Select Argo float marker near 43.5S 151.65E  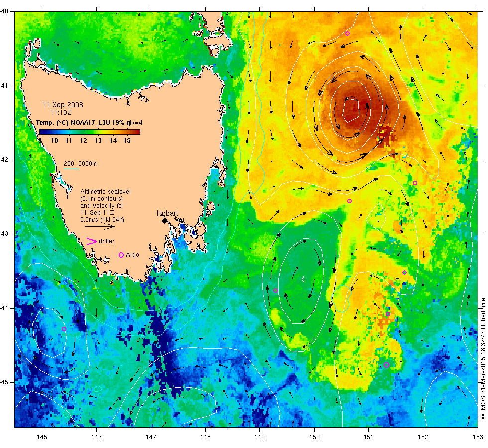404,273
